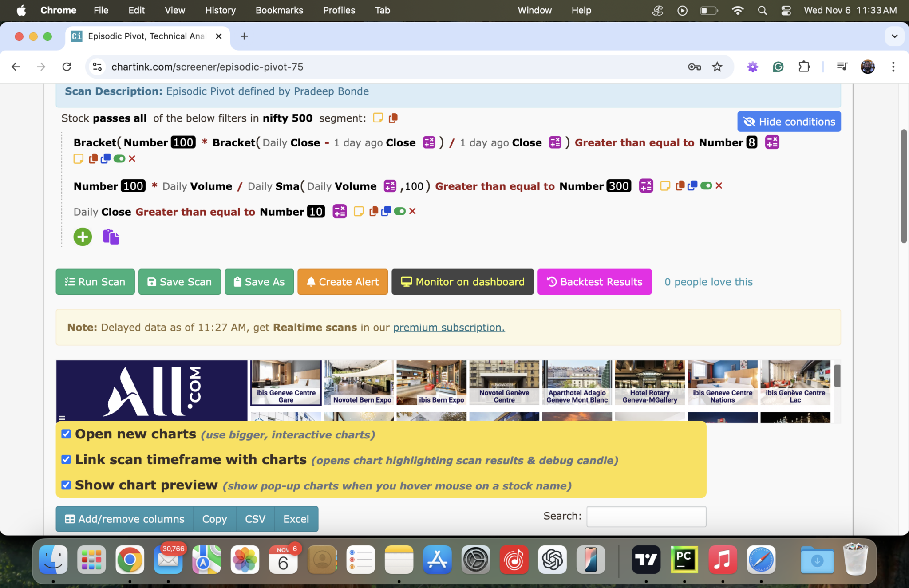Add a new filter with the green plus icon
This screenshot has width=909, height=588.
[83, 237]
